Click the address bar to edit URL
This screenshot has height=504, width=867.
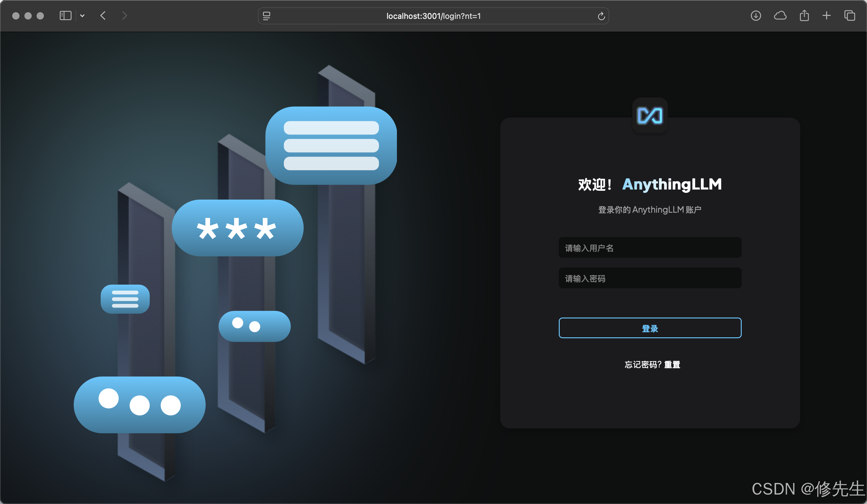433,16
